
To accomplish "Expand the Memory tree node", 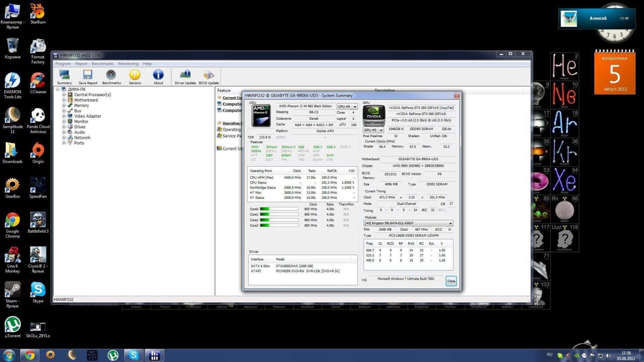I will pyautogui.click(x=64, y=106).
